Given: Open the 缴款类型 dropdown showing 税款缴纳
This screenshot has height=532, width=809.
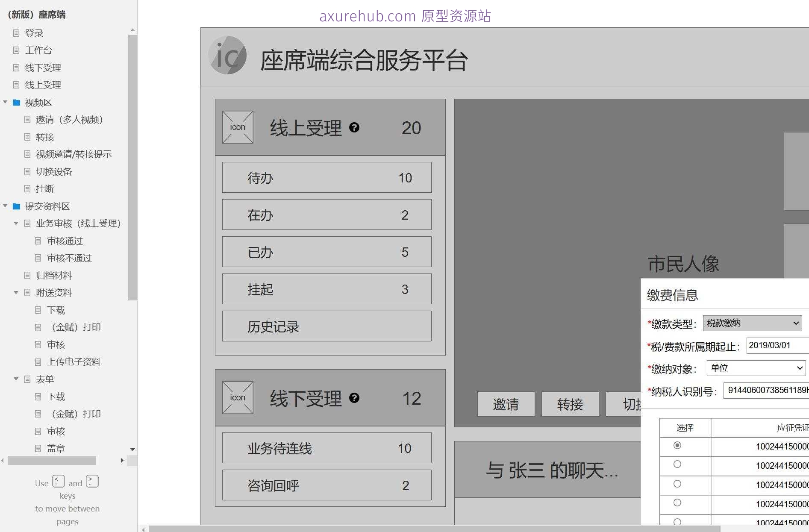Looking at the screenshot, I should [x=752, y=323].
